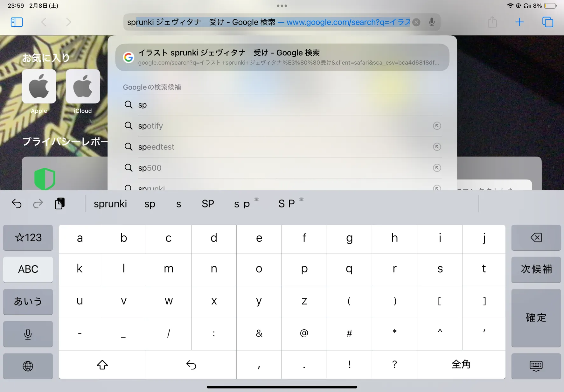Image resolution: width=564 pixels, height=392 pixels.
Task: Show all tabs overview
Action: (x=548, y=22)
